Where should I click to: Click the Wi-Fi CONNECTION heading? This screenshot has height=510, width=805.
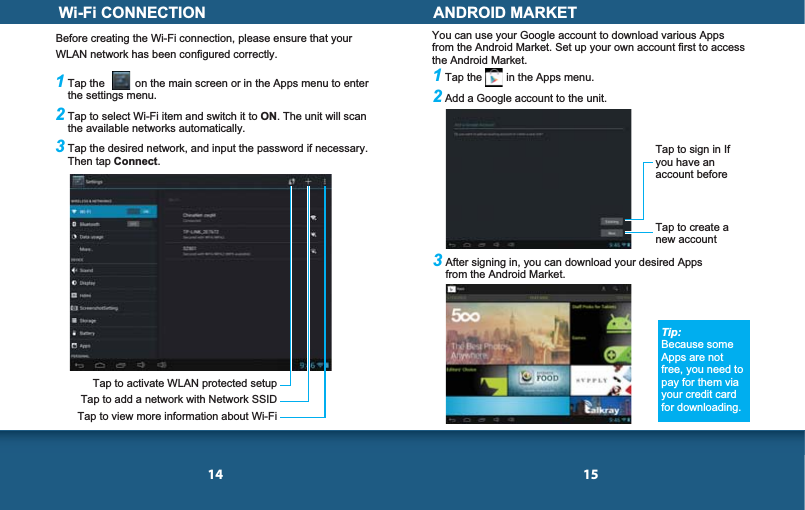tap(132, 12)
